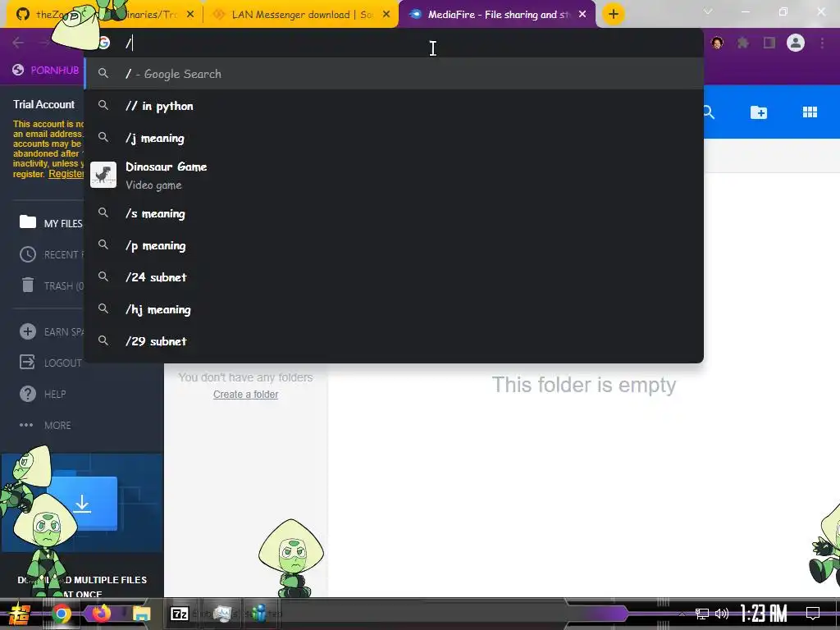Open the messenger people icon in taskbar
This screenshot has width=840, height=630.
click(x=260, y=613)
